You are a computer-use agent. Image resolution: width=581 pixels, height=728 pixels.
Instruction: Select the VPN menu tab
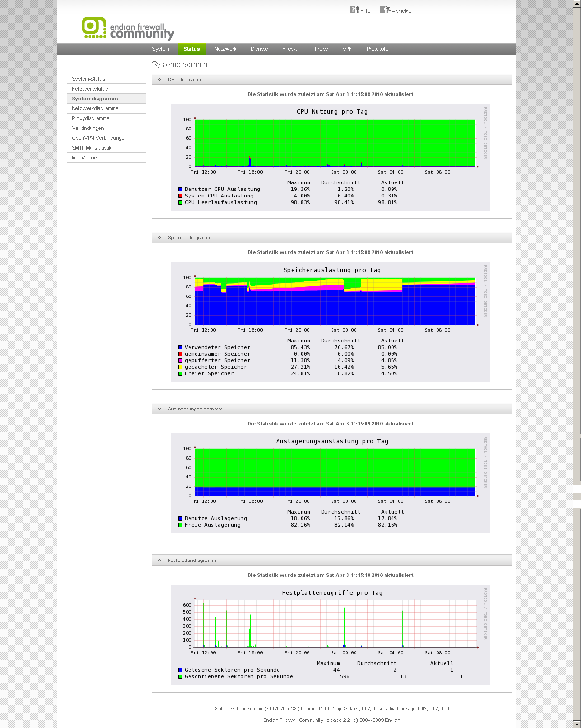[347, 49]
